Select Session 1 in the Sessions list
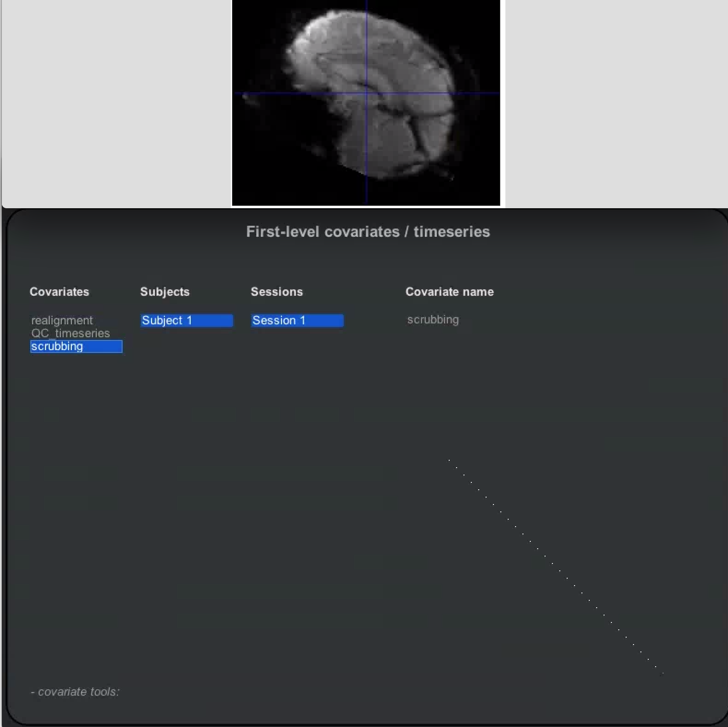This screenshot has height=727, width=728. click(297, 321)
